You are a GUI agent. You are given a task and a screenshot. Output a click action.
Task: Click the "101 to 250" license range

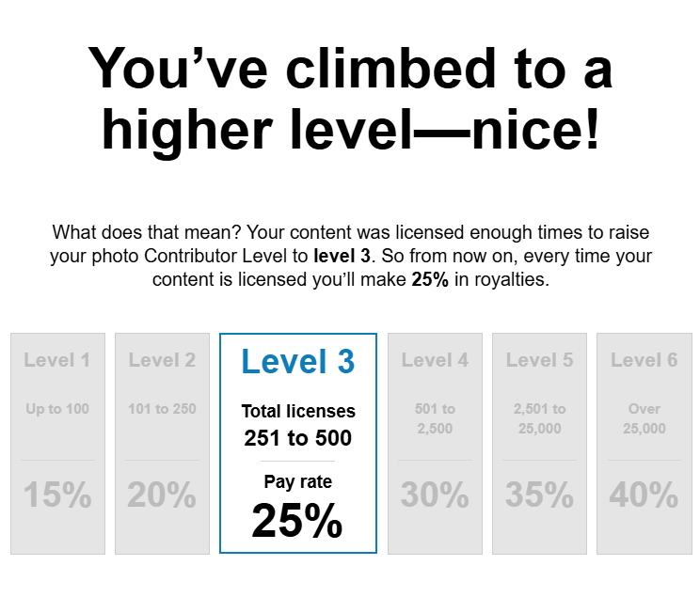click(162, 409)
